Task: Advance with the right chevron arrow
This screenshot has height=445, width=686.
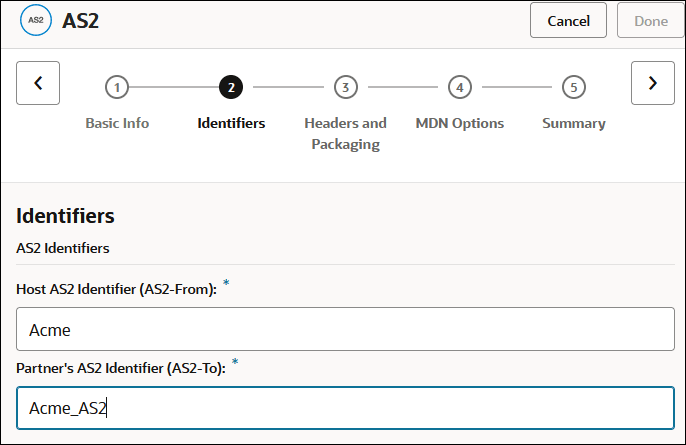Action: 653,83
